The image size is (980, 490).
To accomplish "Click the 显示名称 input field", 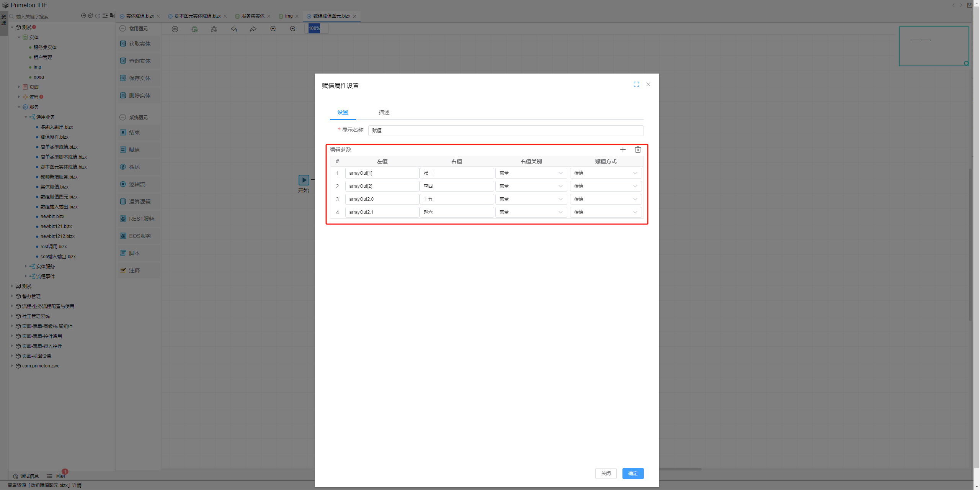I will [505, 130].
